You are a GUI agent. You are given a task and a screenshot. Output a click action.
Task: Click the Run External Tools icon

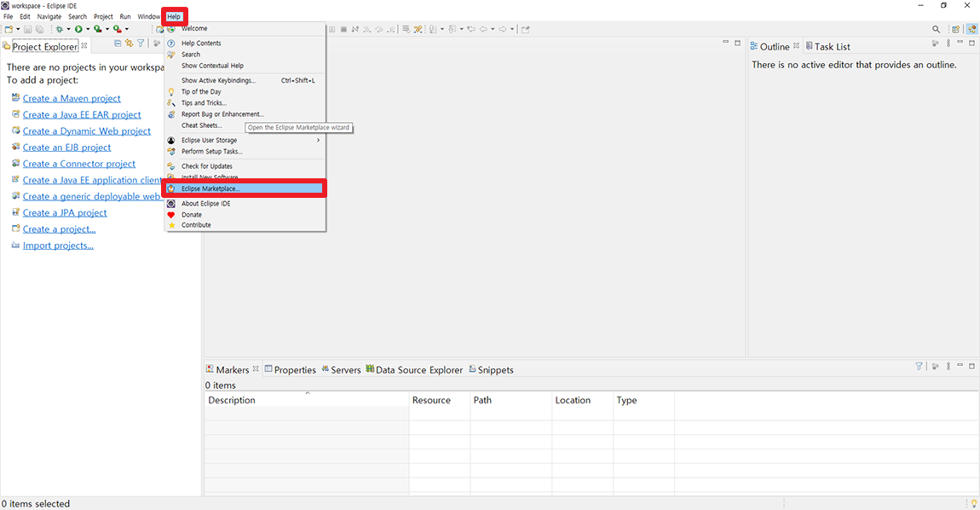(118, 29)
